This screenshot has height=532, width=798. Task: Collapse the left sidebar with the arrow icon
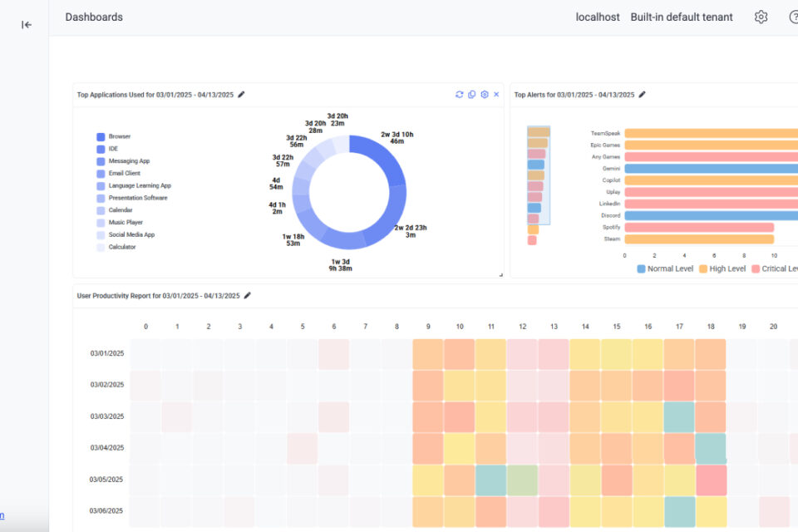tap(27, 25)
